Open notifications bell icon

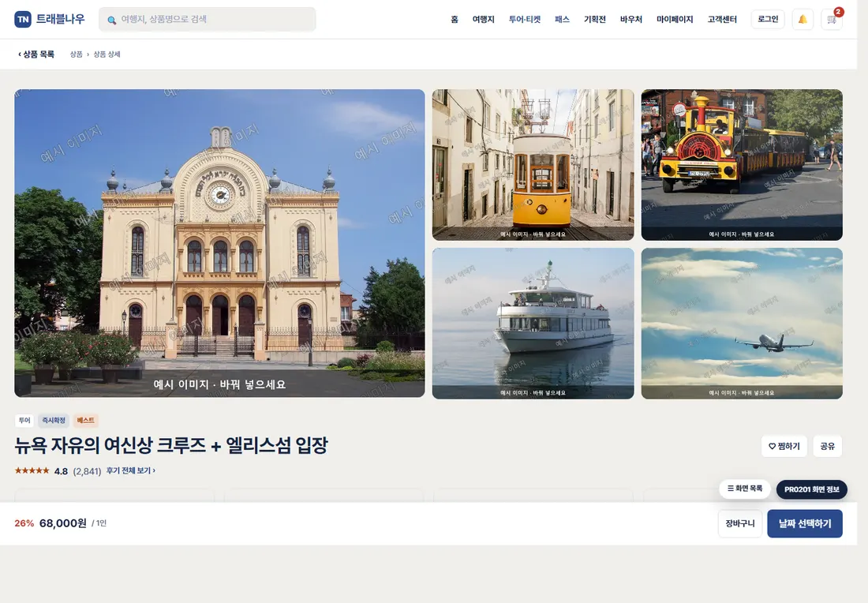tap(803, 20)
